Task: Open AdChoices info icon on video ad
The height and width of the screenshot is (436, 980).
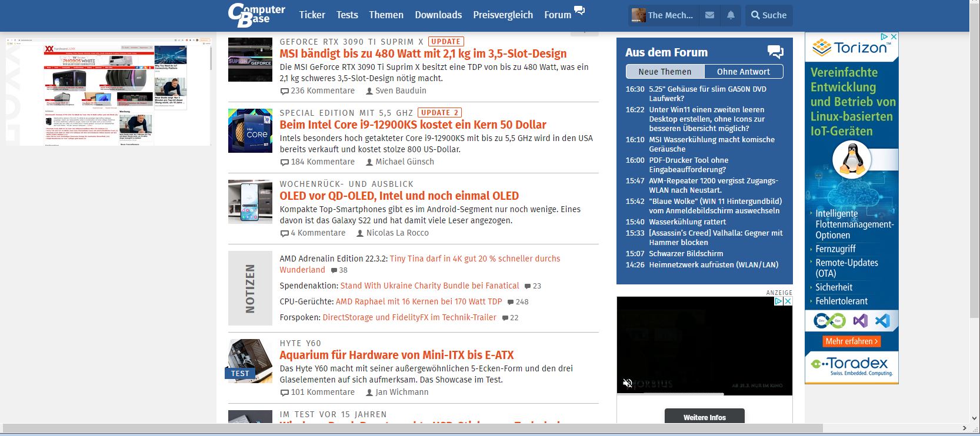Action: [x=778, y=301]
